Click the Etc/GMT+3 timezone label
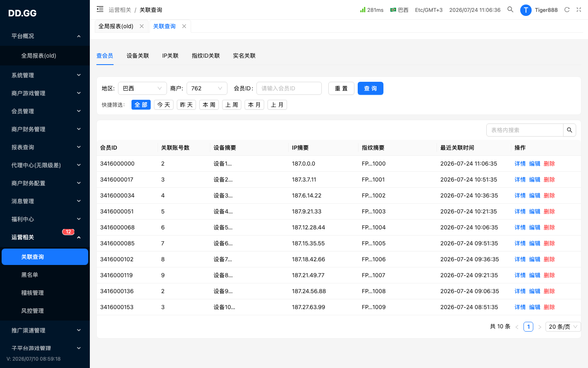 click(429, 10)
